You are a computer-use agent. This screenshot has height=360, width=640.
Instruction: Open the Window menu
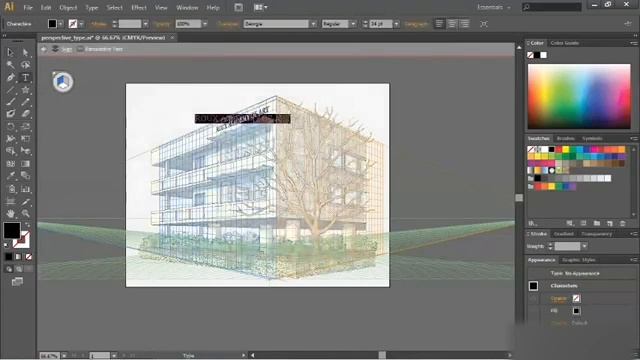(187, 7)
